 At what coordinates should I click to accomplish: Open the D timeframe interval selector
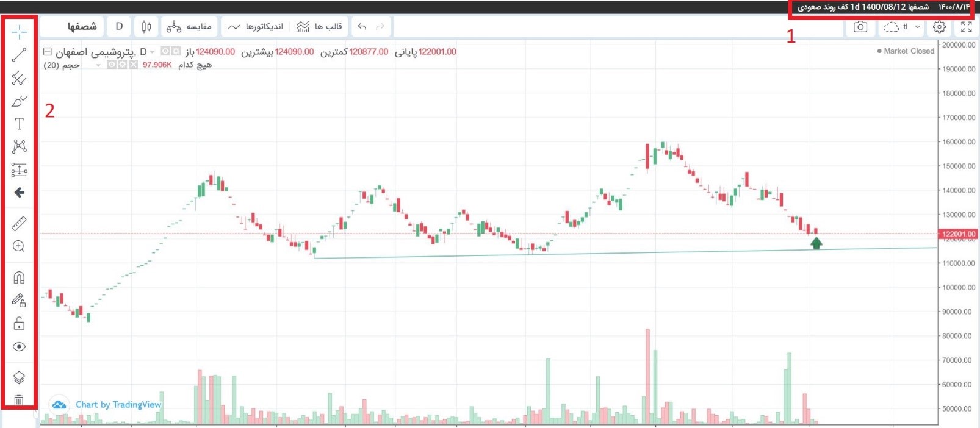119,27
